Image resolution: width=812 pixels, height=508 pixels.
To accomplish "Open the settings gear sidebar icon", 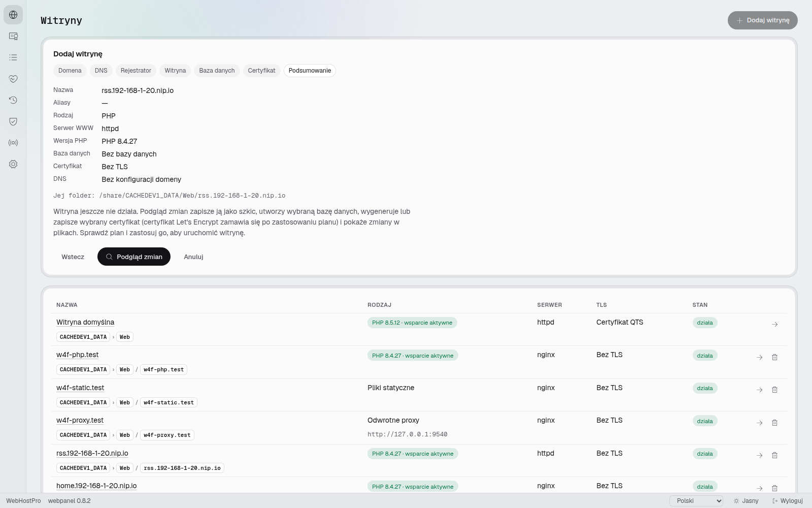I will point(13,164).
